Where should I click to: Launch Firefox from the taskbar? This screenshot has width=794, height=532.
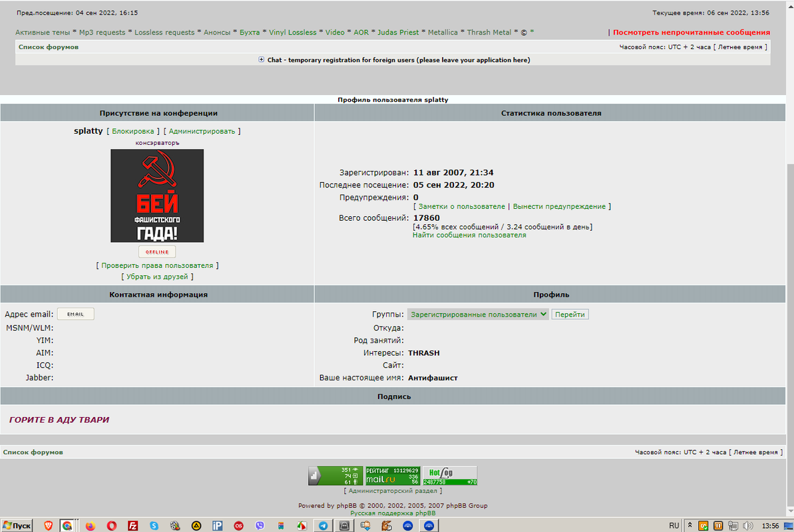pyautogui.click(x=90, y=525)
